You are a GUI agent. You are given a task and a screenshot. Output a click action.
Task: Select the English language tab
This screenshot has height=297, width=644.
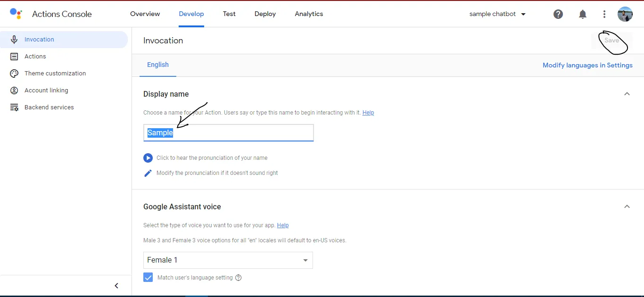click(x=158, y=65)
